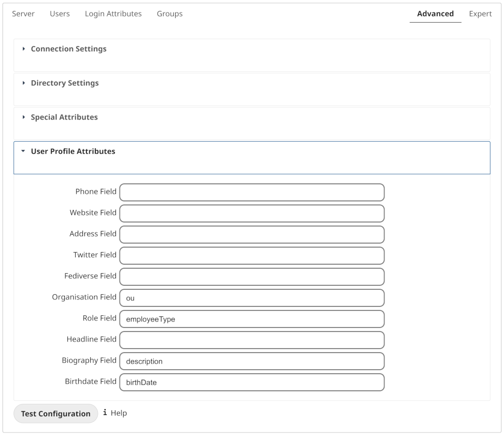Click the Website Field input
Viewport: 504px width, 436px height.
[251, 213]
